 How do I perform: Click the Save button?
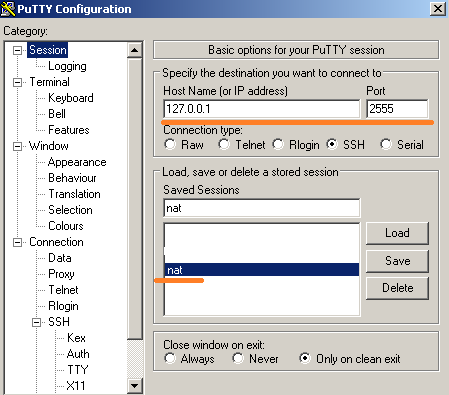(x=397, y=261)
